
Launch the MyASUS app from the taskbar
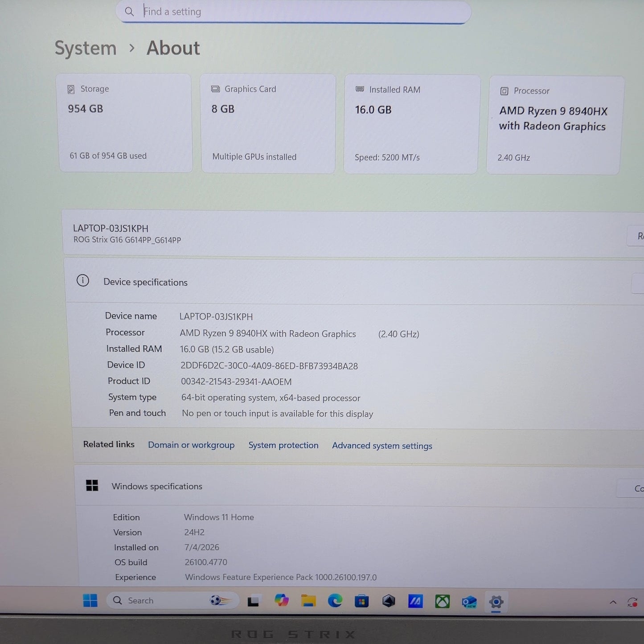(415, 602)
